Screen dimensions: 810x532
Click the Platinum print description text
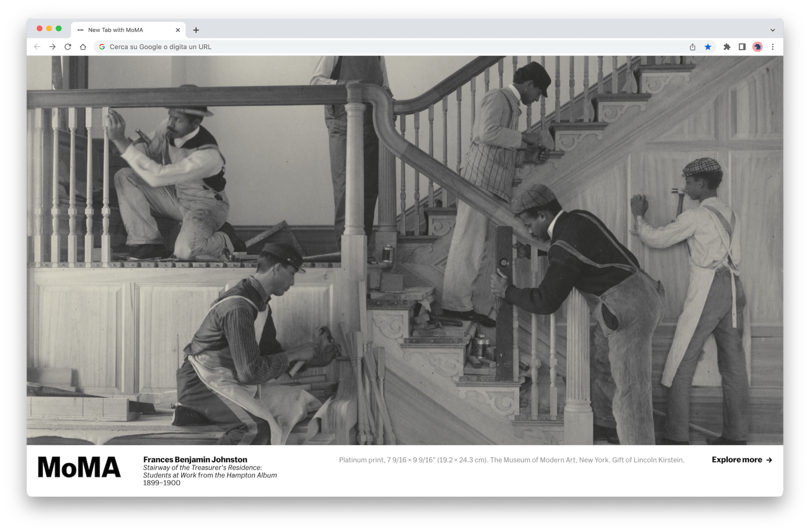click(512, 460)
